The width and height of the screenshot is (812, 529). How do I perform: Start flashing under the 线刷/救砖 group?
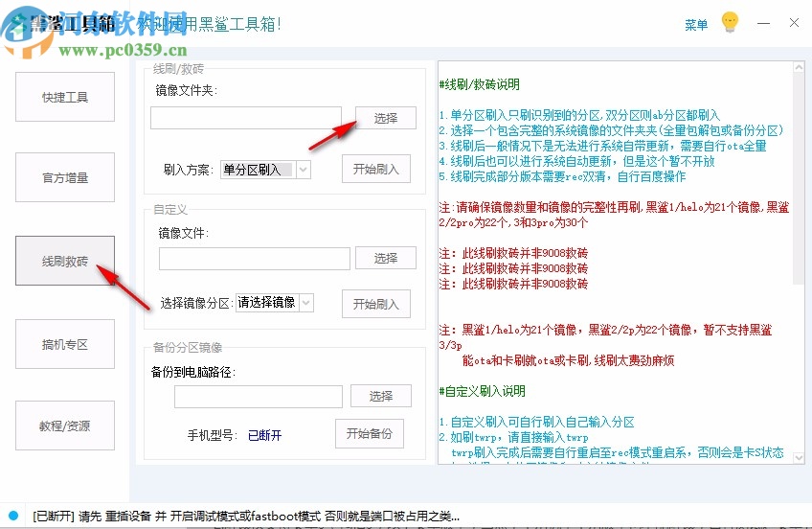pos(376,169)
